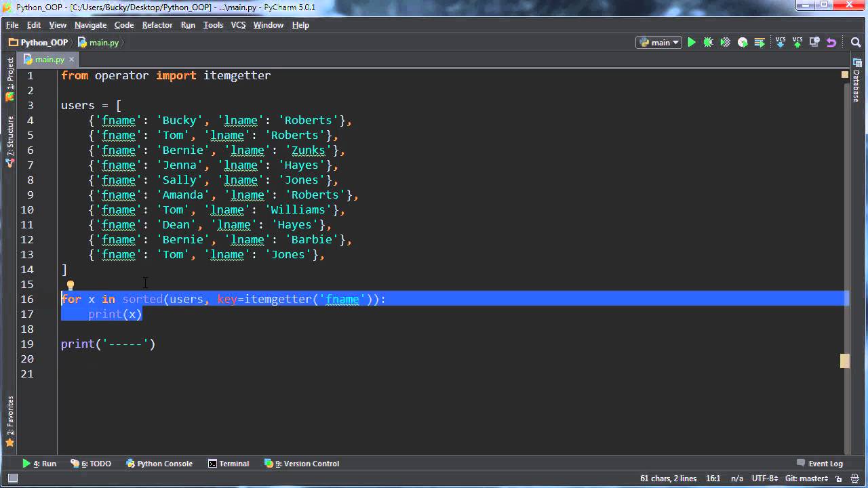Place the cursor on 'itemgetter' in the import line
Image resolution: width=868 pixels, height=488 pixels.
pos(237,75)
